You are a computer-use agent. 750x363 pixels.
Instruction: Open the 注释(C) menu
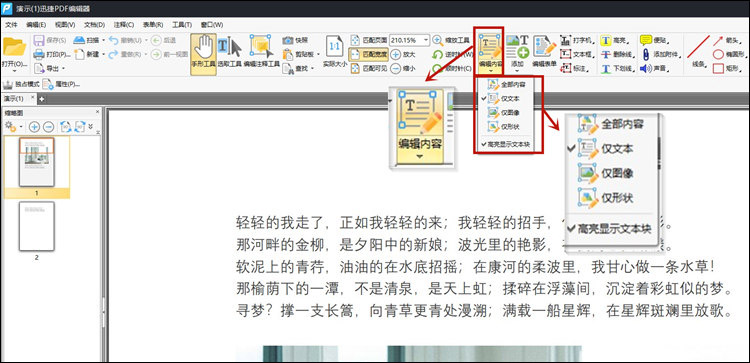[123, 24]
